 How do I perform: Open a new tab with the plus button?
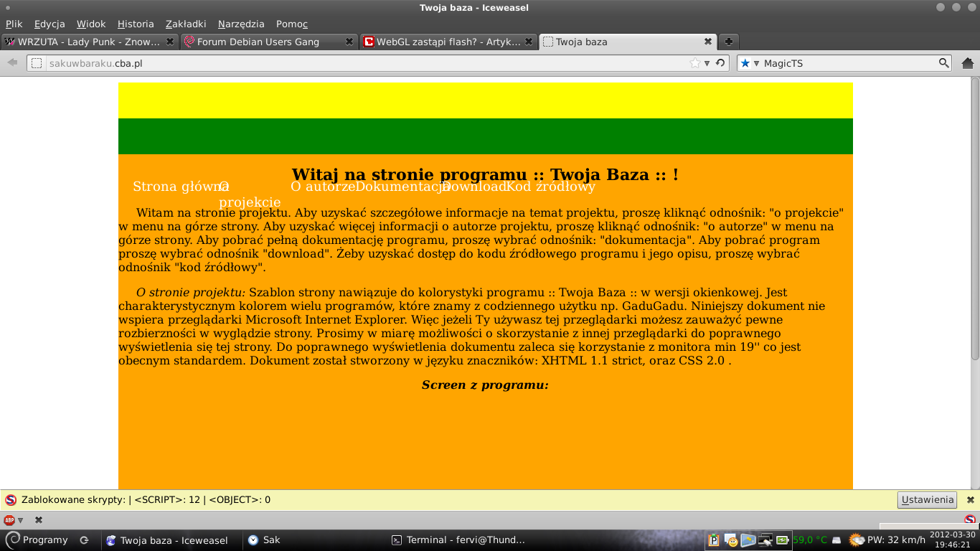pos(727,42)
